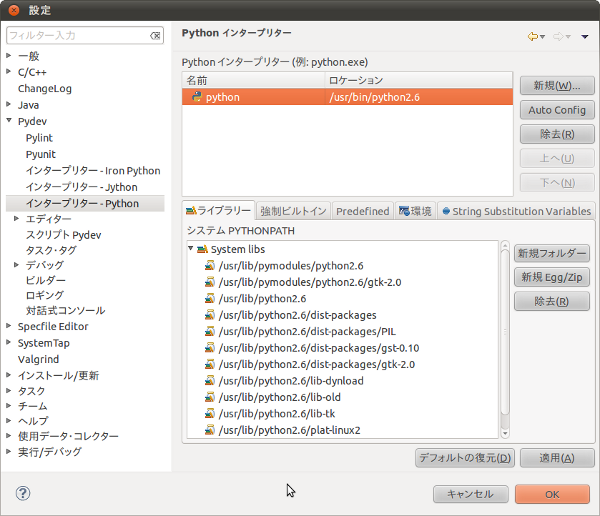Switch to the Predefined tab
The width and height of the screenshot is (600, 516).
362,211
